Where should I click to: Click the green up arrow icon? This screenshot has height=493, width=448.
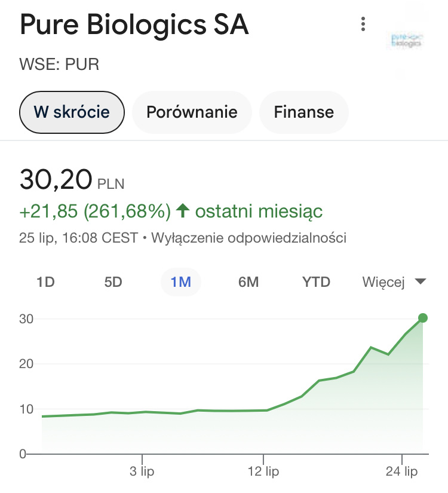point(183,210)
